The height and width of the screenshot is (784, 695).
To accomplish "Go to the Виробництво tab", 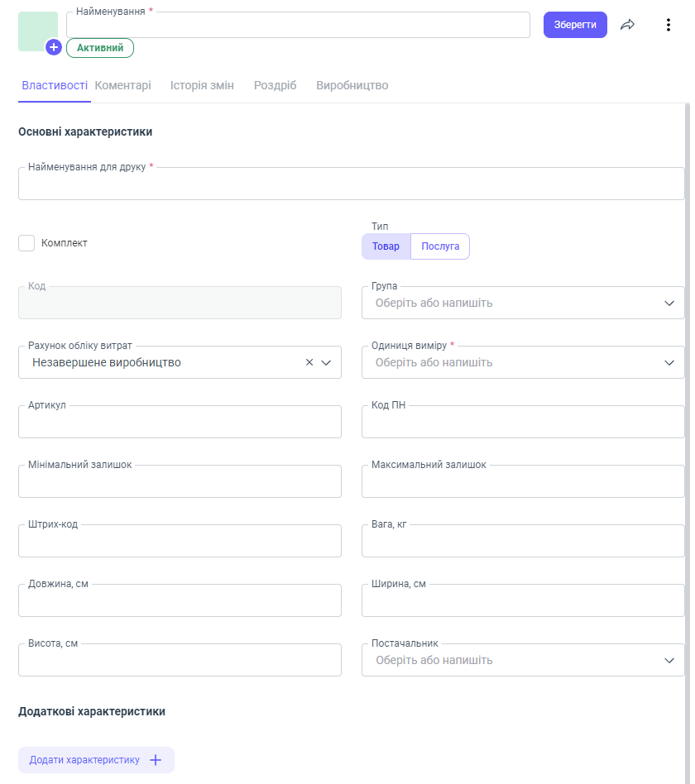I will point(352,85).
